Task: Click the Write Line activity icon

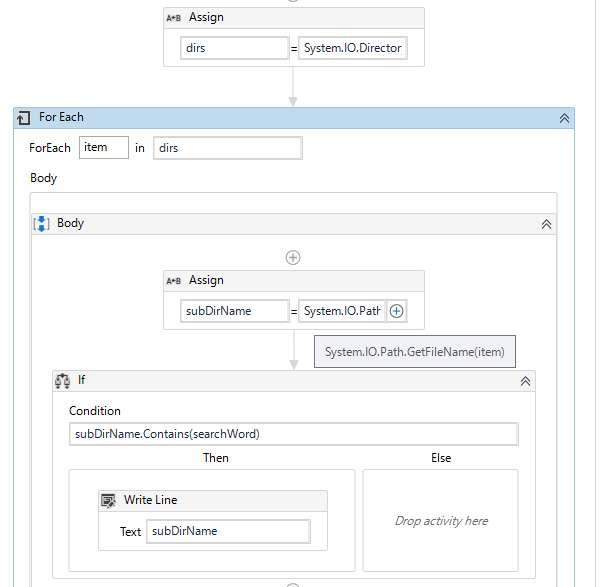Action: [108, 500]
